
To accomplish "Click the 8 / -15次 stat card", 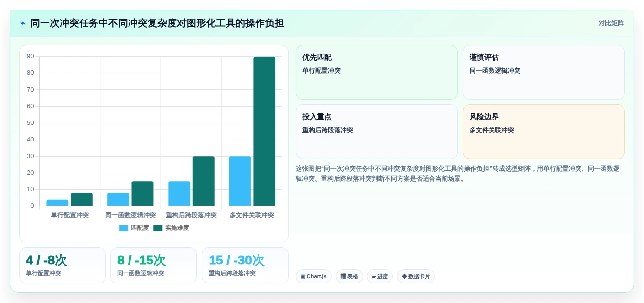I will point(153,265).
